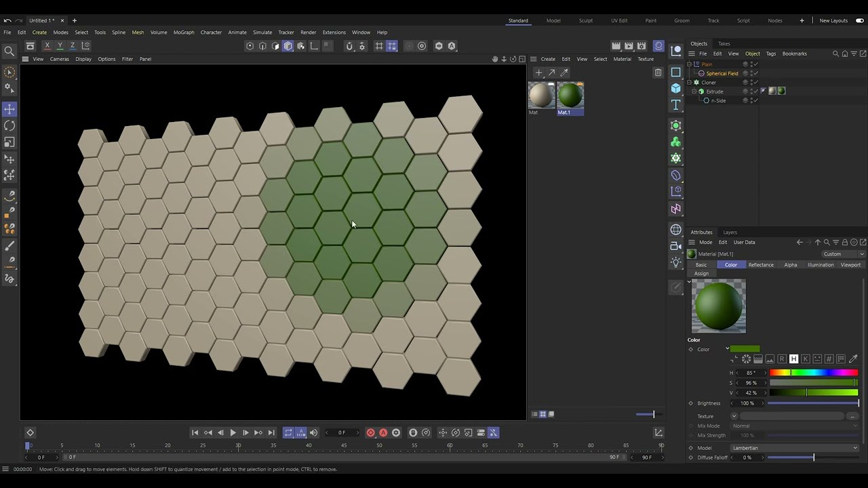Open the Simulate menu
The width and height of the screenshot is (868, 488).
(x=262, y=32)
